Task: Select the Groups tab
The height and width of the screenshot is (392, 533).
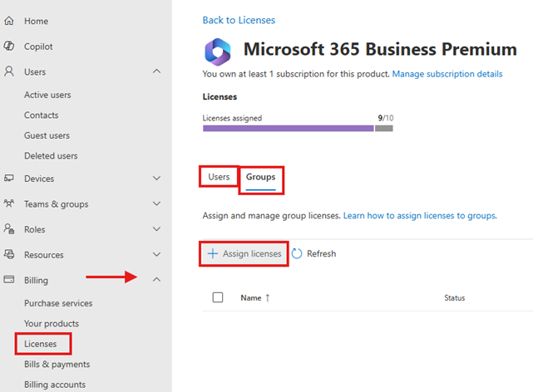Action: [x=261, y=178]
